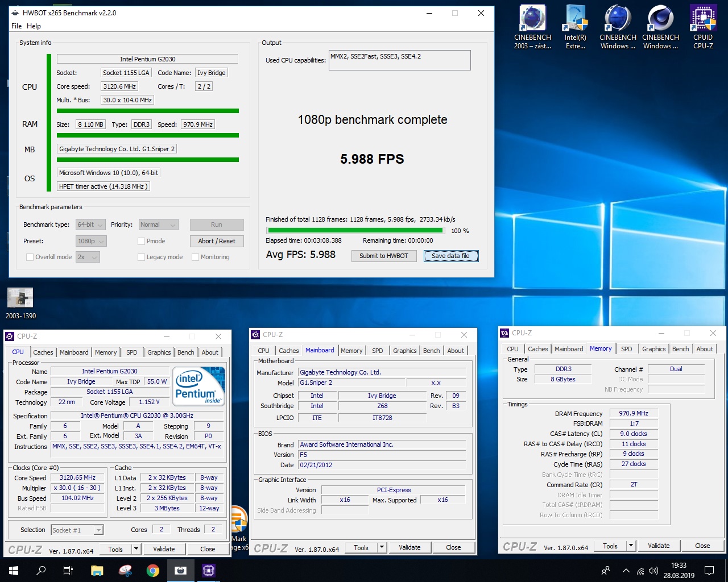Open Intel(R) Extreme desktop shortcut
Viewport: 728px width, 582px height.
coord(576,27)
